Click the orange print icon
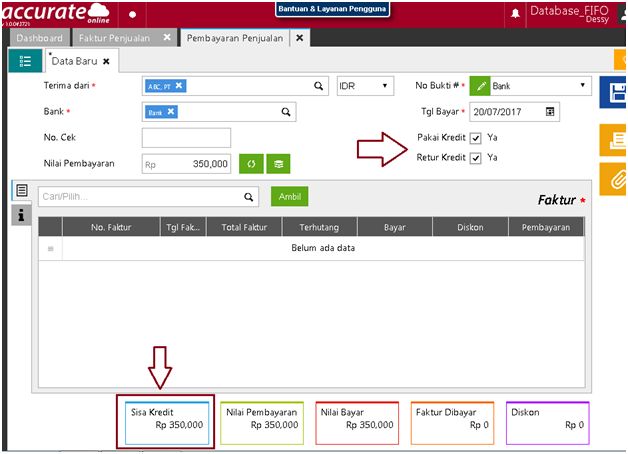Viewport: 628px width, 454px height. pyautogui.click(x=613, y=139)
